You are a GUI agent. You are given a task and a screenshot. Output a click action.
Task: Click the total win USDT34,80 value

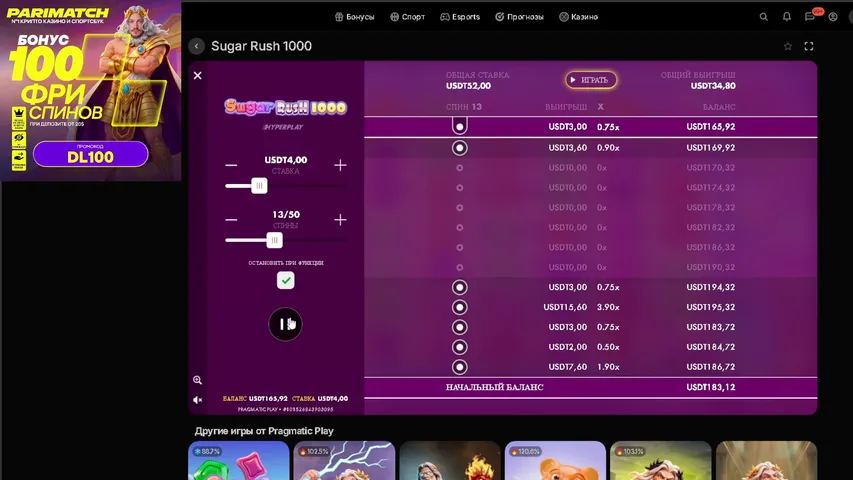[713, 85]
